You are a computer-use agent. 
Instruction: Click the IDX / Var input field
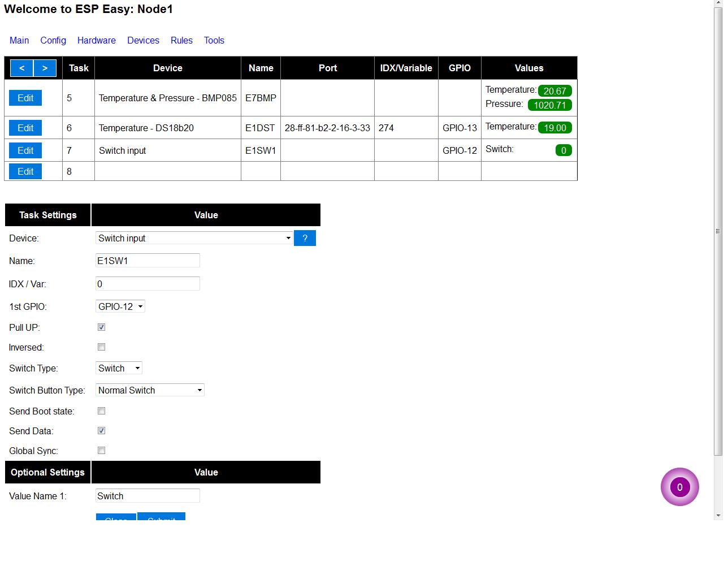tap(148, 284)
